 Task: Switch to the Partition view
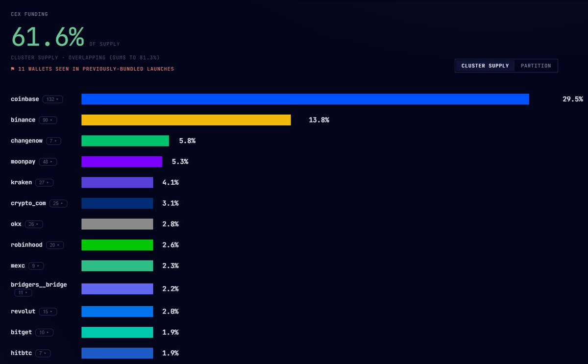536,66
